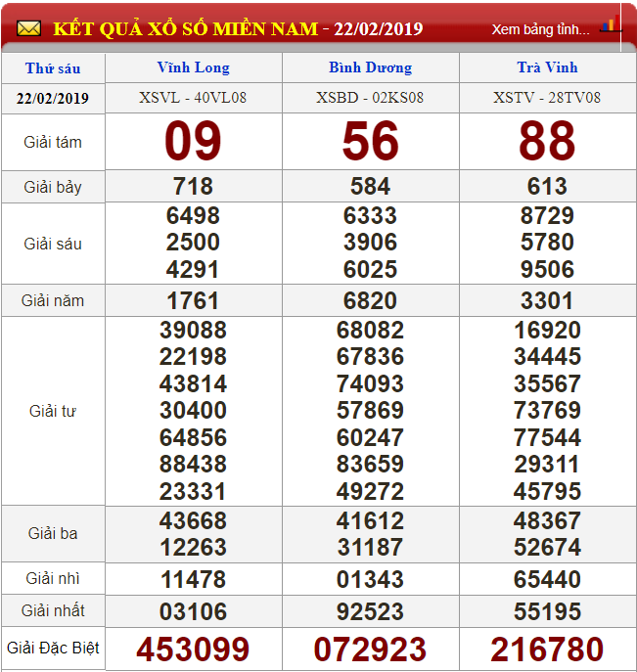
Task: Click Vĩnh Long eighth prize '09'
Action: coord(193,141)
